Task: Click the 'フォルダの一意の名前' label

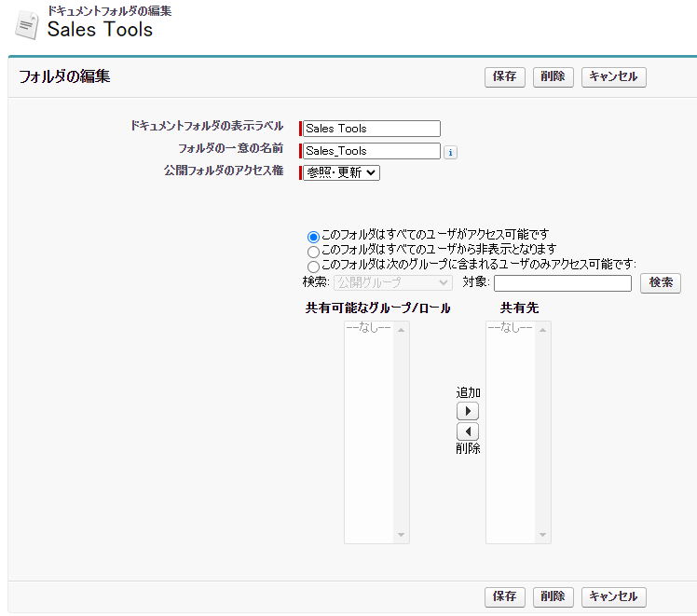Action: pyautogui.click(x=231, y=148)
